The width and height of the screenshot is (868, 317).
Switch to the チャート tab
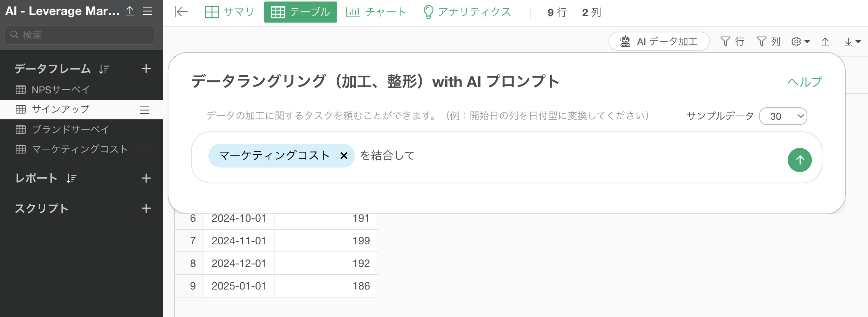click(376, 12)
